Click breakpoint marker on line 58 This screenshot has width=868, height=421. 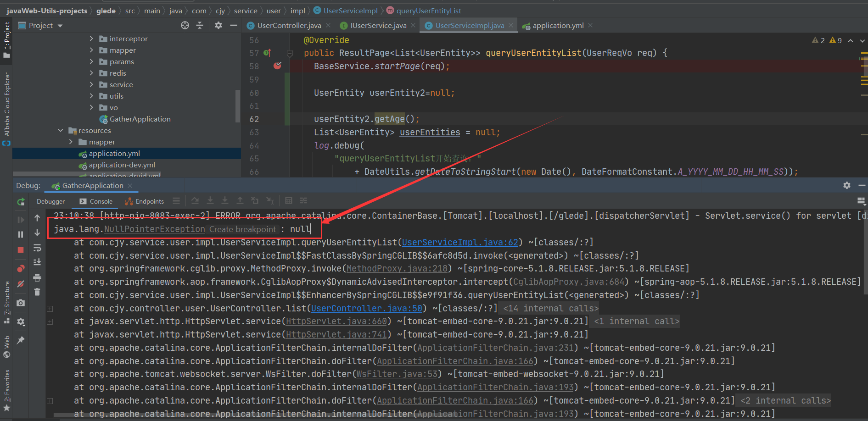click(x=277, y=66)
